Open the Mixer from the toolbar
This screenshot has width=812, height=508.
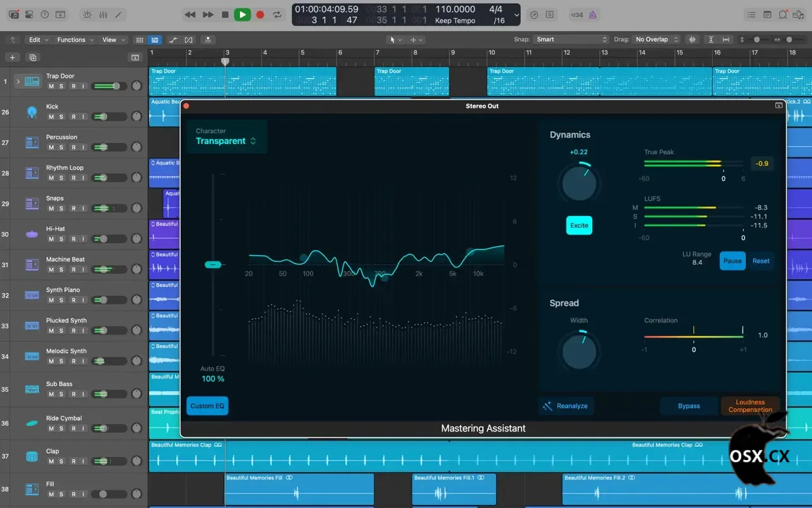(102, 15)
